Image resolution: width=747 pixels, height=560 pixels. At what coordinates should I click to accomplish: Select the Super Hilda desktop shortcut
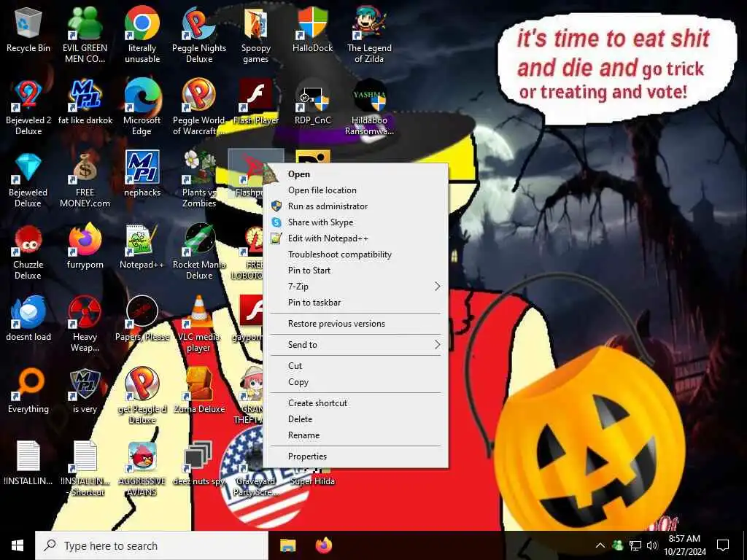[312, 481]
